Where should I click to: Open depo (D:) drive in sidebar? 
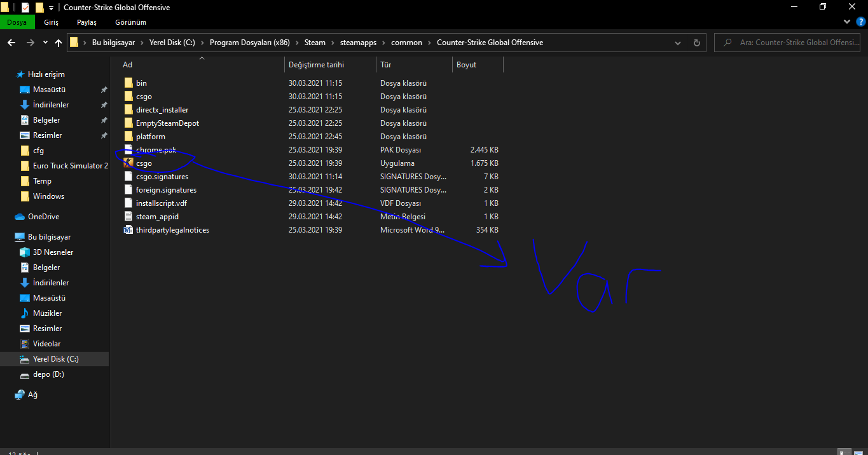[x=48, y=374]
